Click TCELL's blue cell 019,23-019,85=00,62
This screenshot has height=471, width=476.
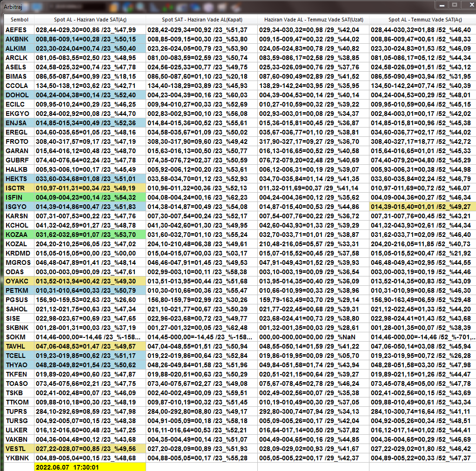tap(90, 356)
